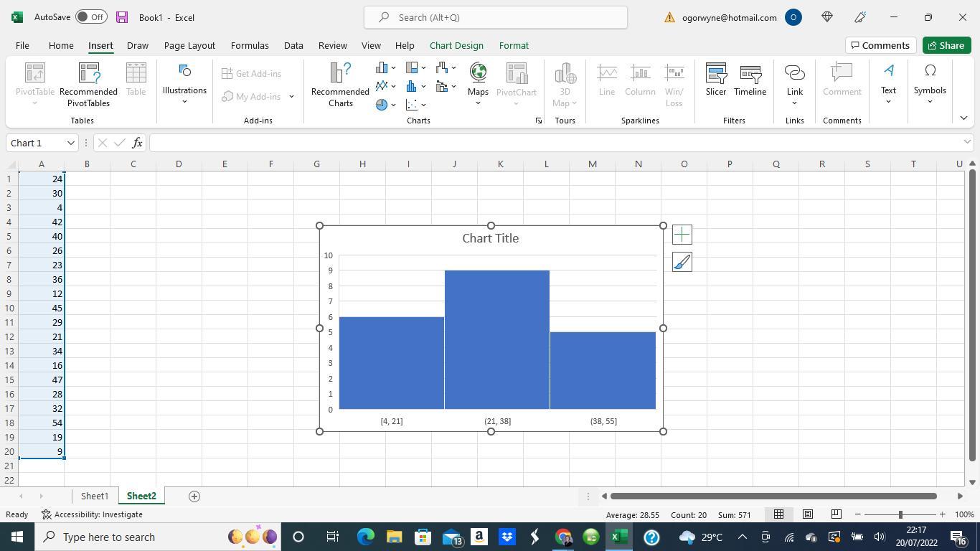980x551 pixels.
Task: Open the Comments pane button
Action: (x=879, y=45)
